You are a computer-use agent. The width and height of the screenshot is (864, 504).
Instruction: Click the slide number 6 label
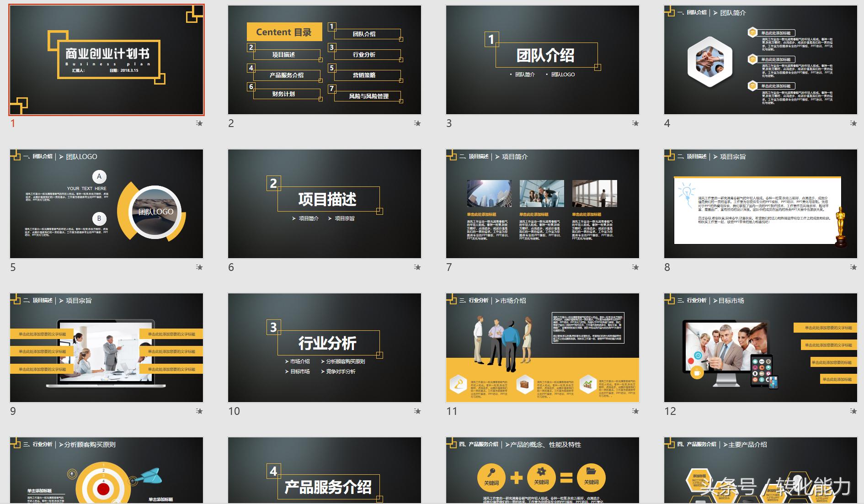(231, 267)
